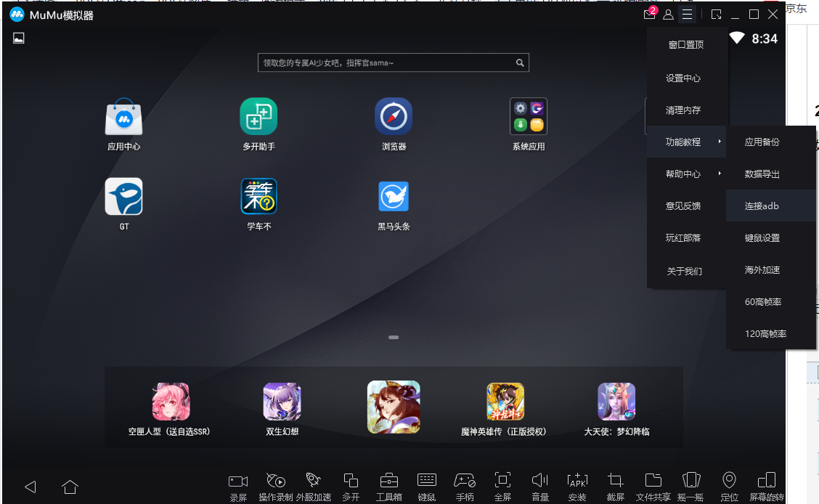Viewport: 819px width, 504px height.
Task: Open 双生幻想 game icon
Action: (282, 402)
